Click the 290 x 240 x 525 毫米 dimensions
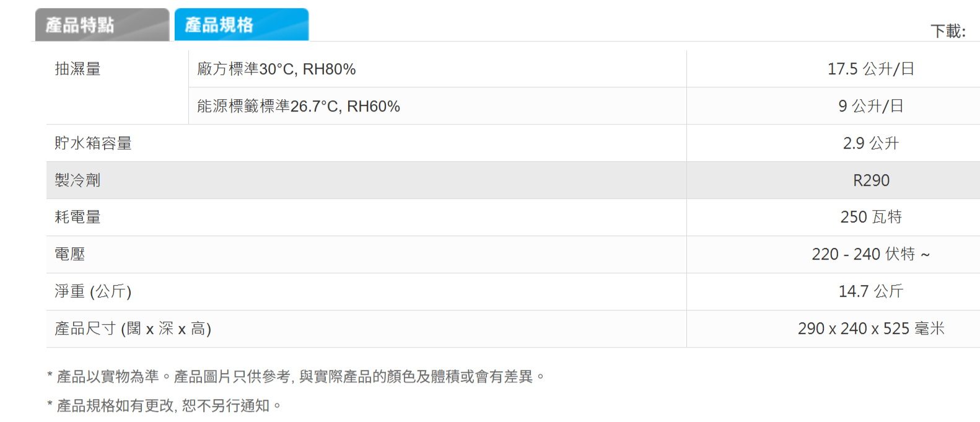Screen dimensions: 980x422 tap(870, 328)
